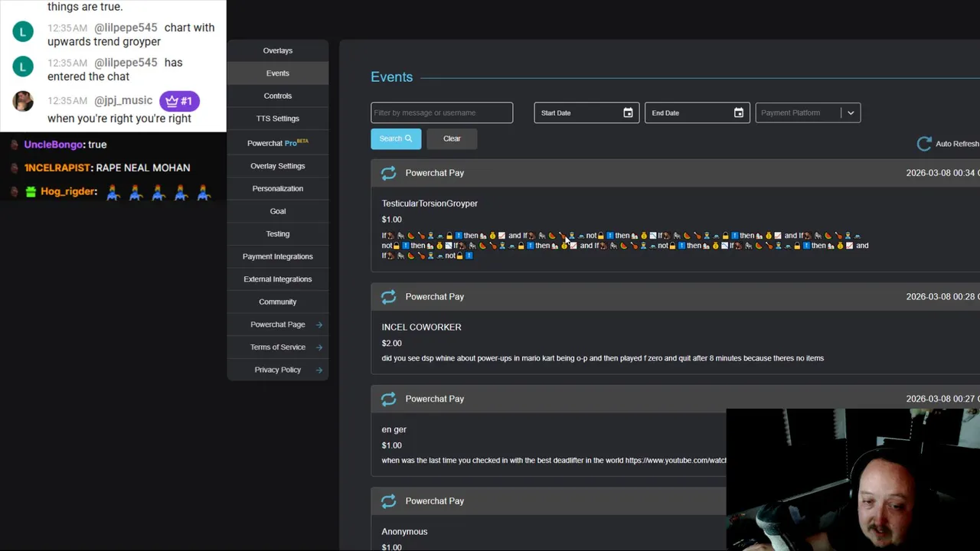Replay the INCEL COWORKER $2.00 event icon
Viewport: 980px width, 551px height.
tap(389, 297)
